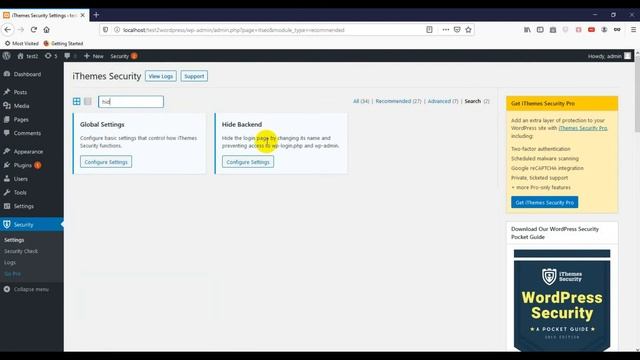Open Security Check submenu
The width and height of the screenshot is (640, 360).
[x=21, y=251]
